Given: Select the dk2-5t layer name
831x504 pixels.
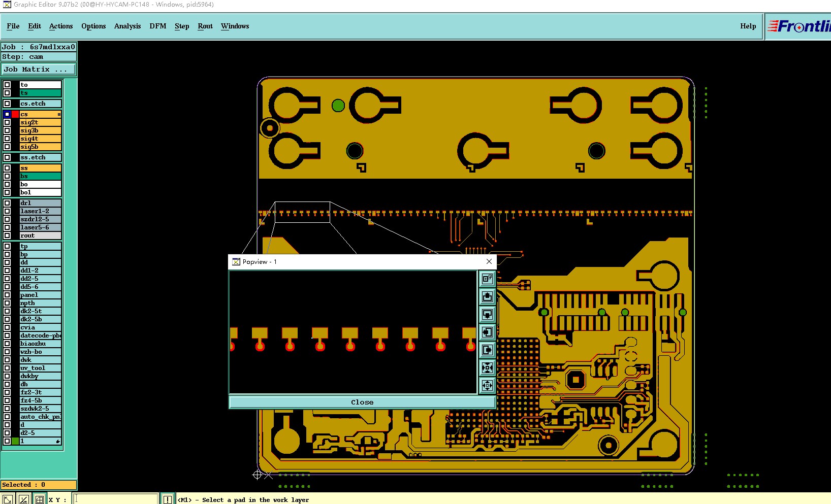Looking at the screenshot, I should point(41,311).
